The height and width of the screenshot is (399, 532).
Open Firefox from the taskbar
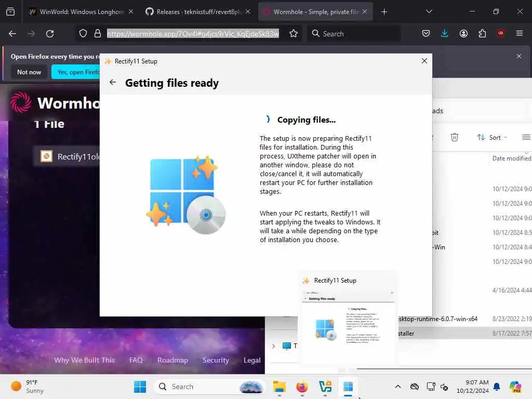pos(302,387)
